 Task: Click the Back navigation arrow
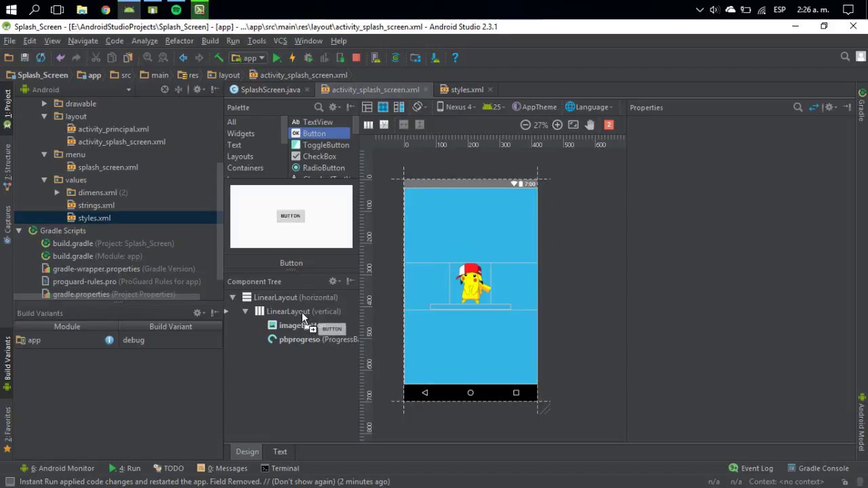[183, 58]
